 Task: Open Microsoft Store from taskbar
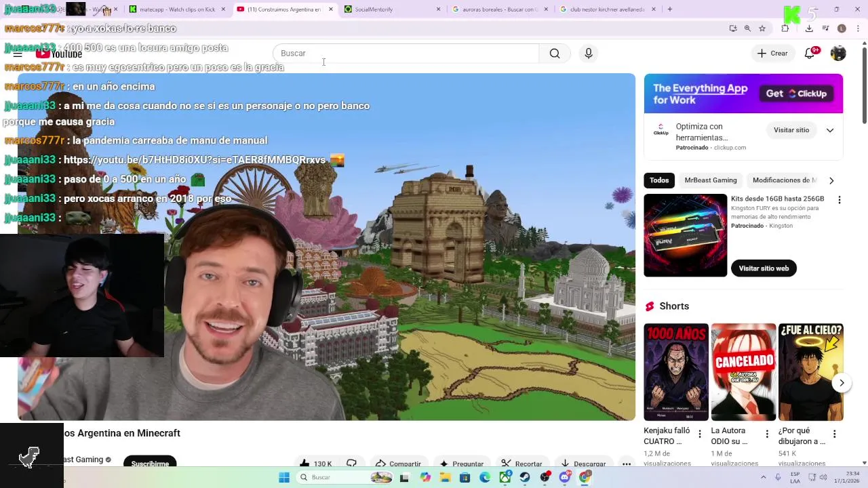coord(465,478)
